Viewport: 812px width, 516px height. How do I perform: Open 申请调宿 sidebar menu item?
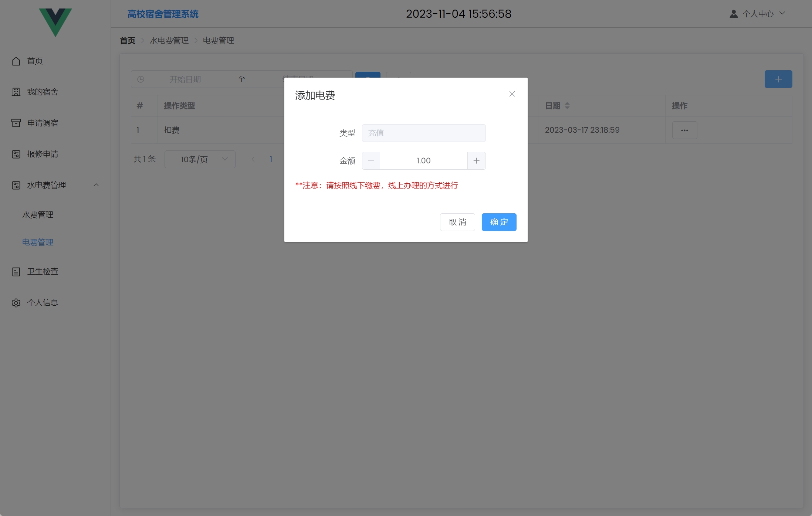[x=42, y=123]
